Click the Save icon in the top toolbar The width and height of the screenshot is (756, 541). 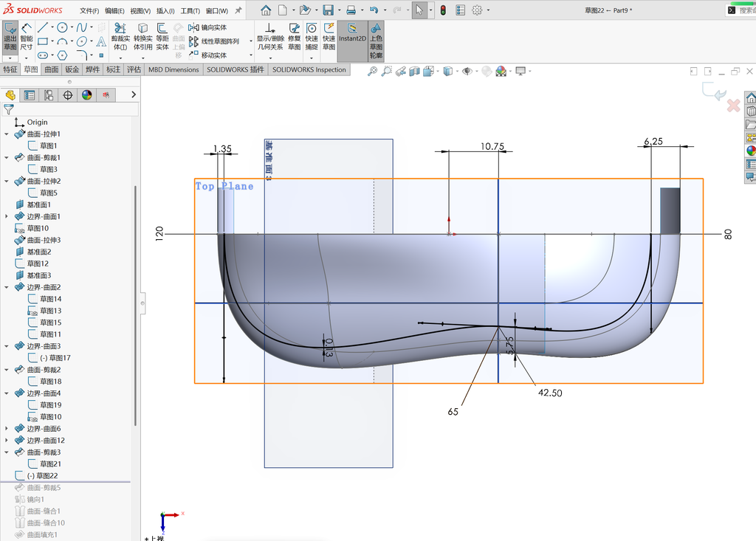(x=328, y=10)
